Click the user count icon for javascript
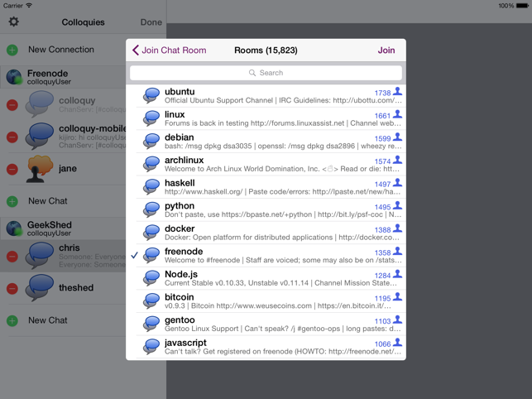The height and width of the screenshot is (399, 532). tap(397, 342)
